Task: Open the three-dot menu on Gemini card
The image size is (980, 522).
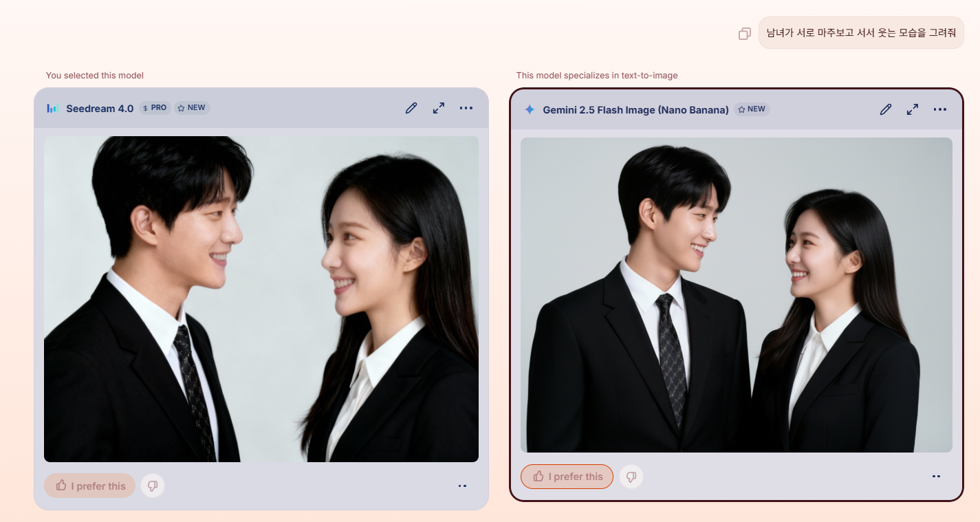Action: [940, 109]
